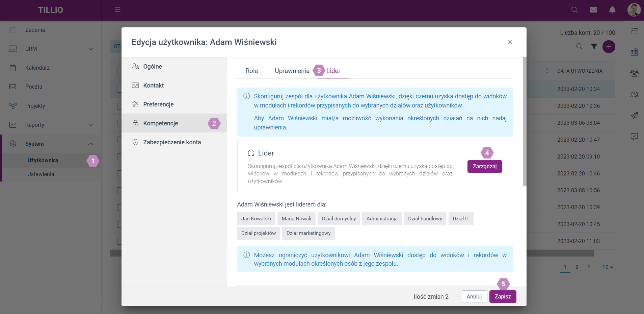The height and width of the screenshot is (314, 644).
Task: Click the Dział handlowy tag
Action: [425, 219]
